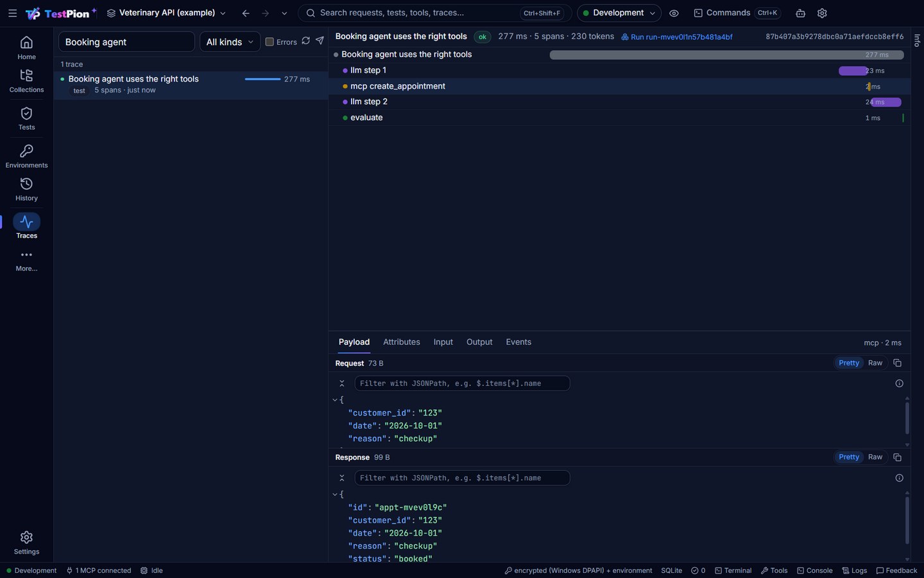Open Tests in the sidebar
Viewport: 924px width, 578px height.
tap(26, 119)
